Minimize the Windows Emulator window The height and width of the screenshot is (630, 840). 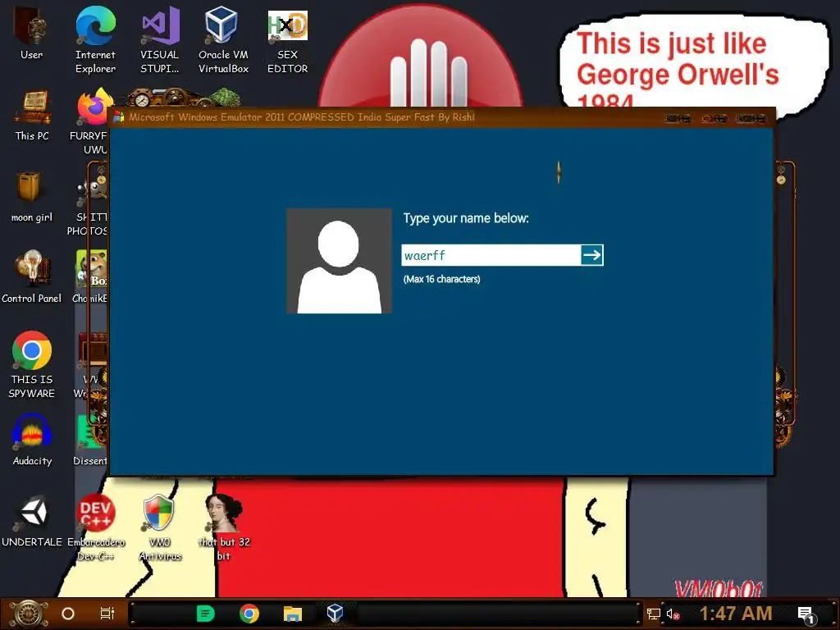click(x=678, y=118)
